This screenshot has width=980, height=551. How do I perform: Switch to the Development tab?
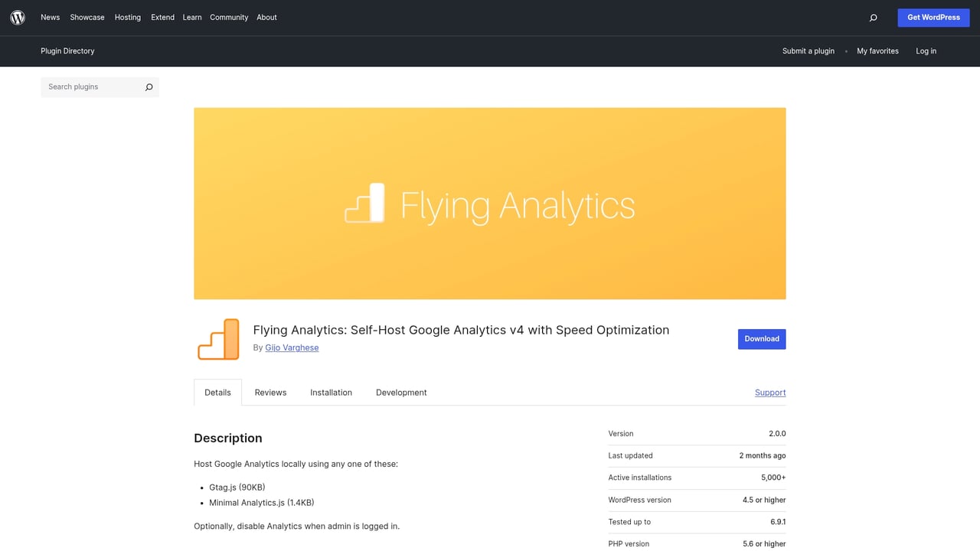401,392
